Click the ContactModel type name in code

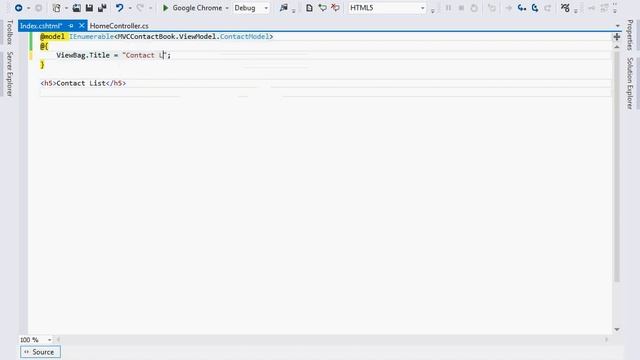(244, 36)
